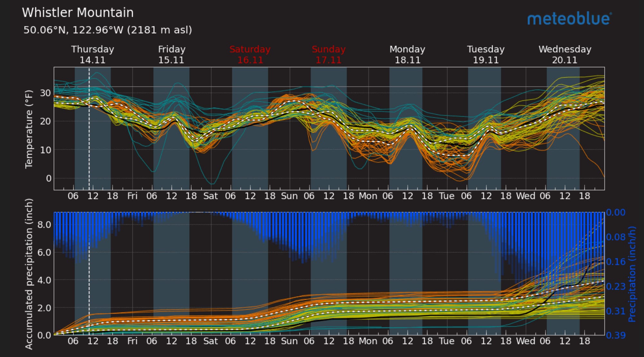Click the coordinates and altitude text
The width and height of the screenshot is (644, 357).
click(108, 30)
